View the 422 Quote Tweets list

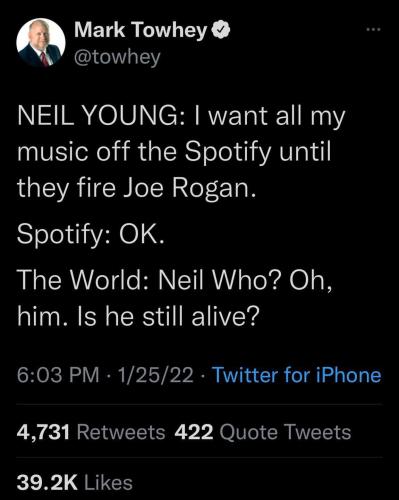pyautogui.click(x=263, y=432)
